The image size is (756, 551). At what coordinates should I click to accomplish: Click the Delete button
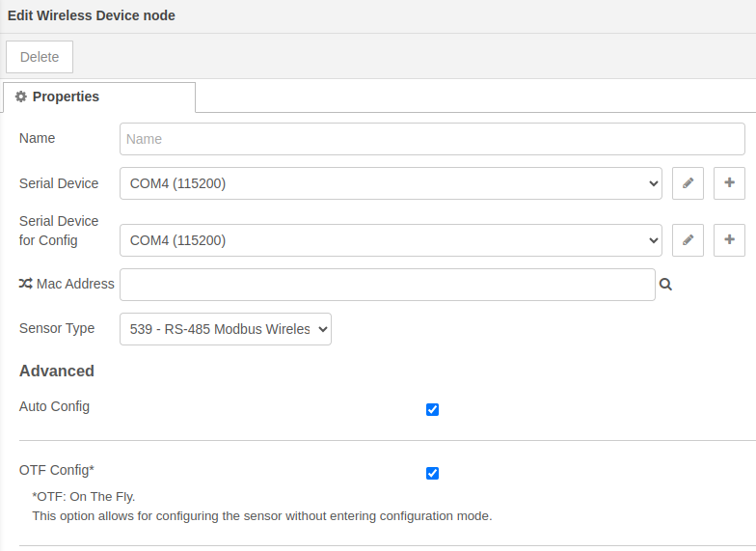pos(40,57)
